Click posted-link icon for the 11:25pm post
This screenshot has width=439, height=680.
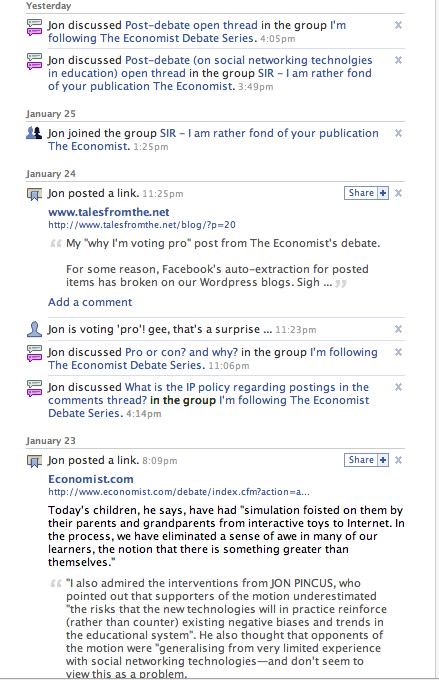pos(34,194)
